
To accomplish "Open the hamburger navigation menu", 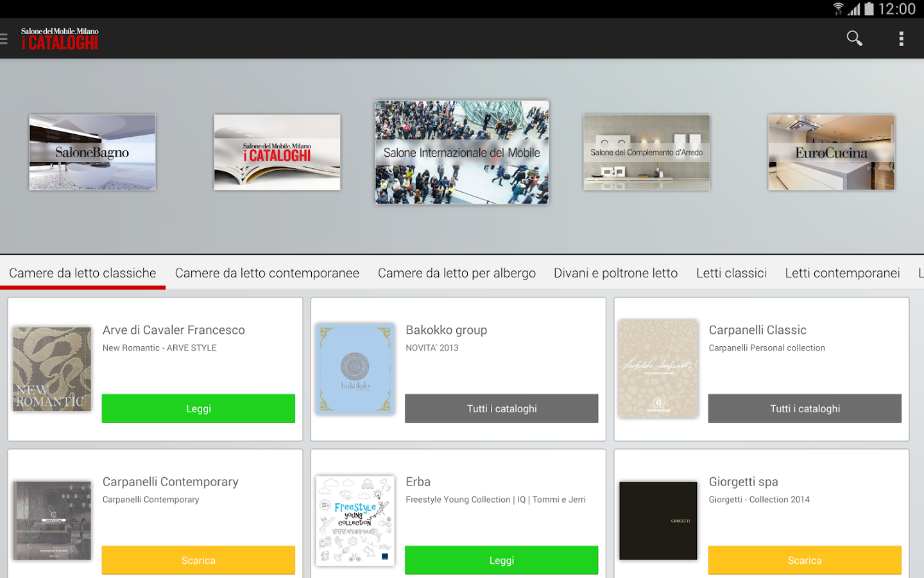I will (x=4, y=39).
